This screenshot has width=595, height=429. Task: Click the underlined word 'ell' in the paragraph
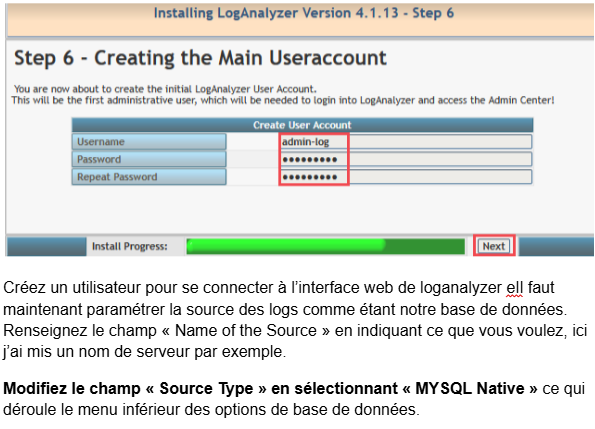[515, 288]
